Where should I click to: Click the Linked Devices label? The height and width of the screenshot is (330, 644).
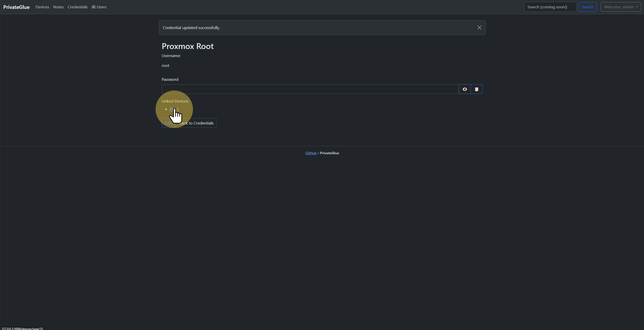(175, 101)
